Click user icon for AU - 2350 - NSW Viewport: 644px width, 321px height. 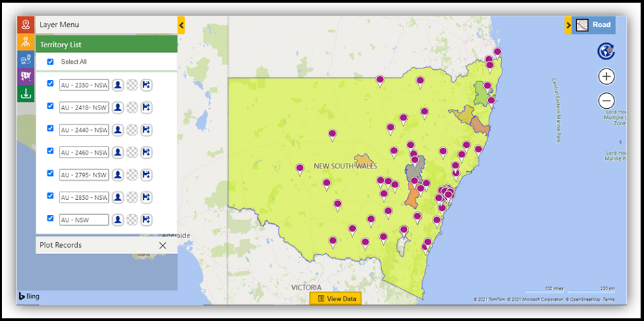click(118, 84)
